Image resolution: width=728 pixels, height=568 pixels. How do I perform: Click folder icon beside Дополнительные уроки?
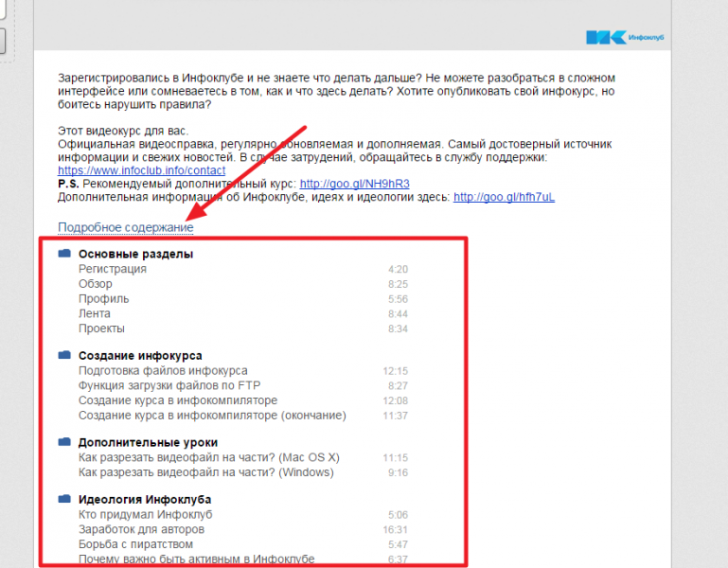64,442
